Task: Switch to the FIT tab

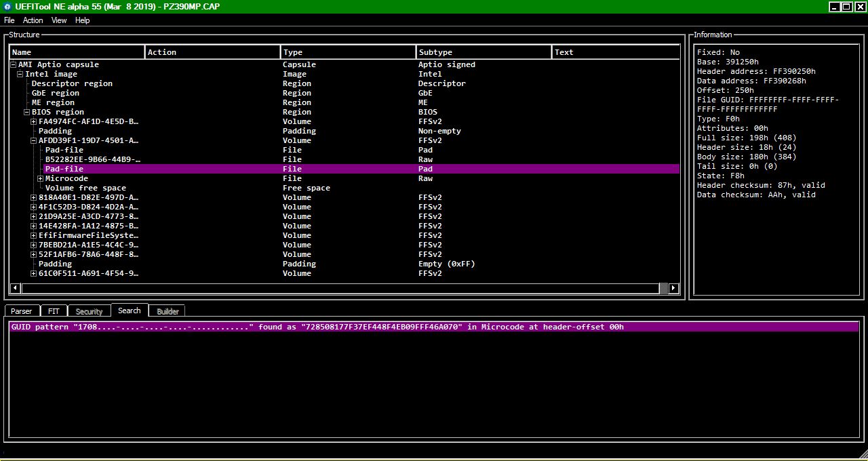Action: 54,311
